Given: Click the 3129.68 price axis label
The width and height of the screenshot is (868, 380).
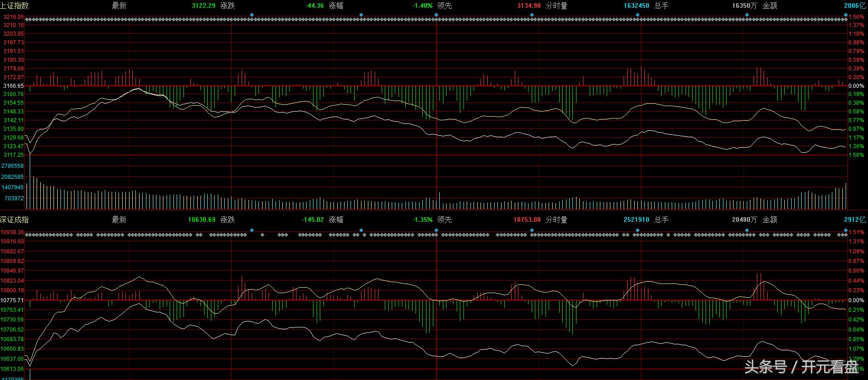Looking at the screenshot, I should point(13,138).
